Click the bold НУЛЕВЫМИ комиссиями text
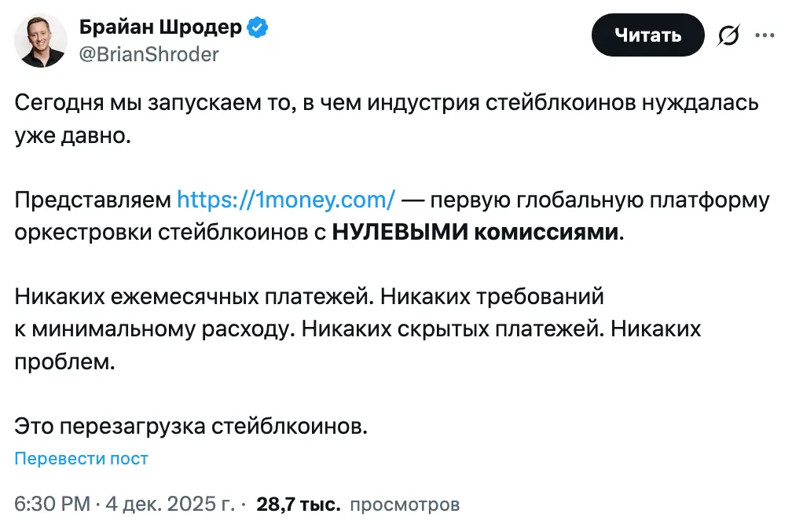This screenshot has width=792, height=532. pyautogui.click(x=475, y=233)
